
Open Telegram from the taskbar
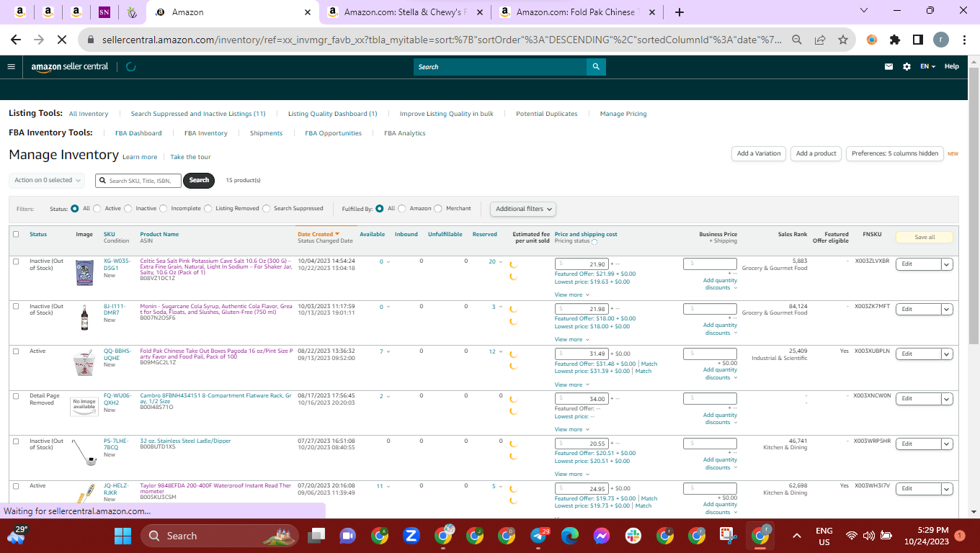[x=538, y=536]
